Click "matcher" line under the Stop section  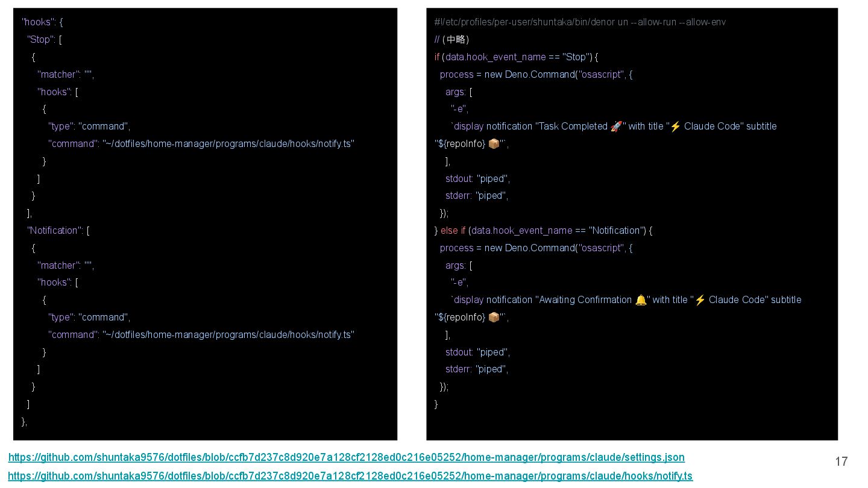click(x=66, y=75)
